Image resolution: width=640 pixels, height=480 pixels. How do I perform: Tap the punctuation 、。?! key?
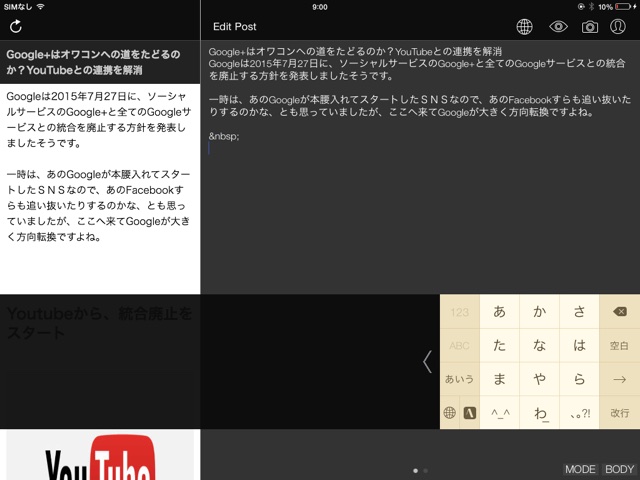579,413
